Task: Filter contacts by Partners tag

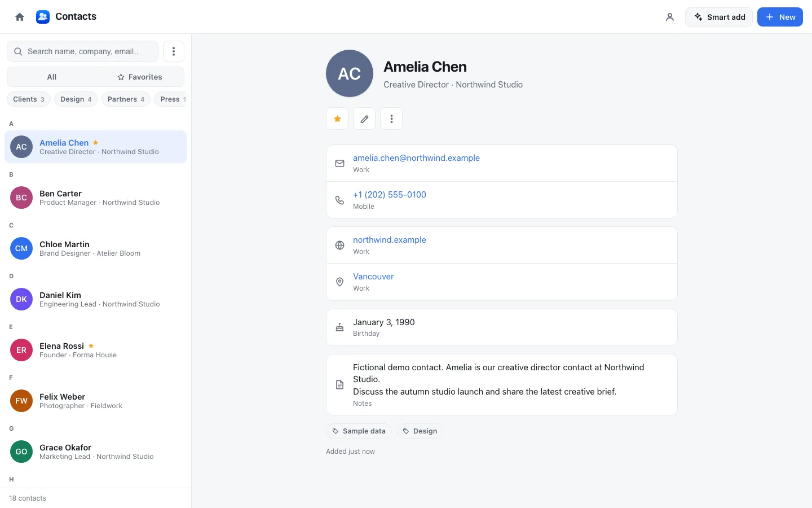Action: click(x=126, y=99)
